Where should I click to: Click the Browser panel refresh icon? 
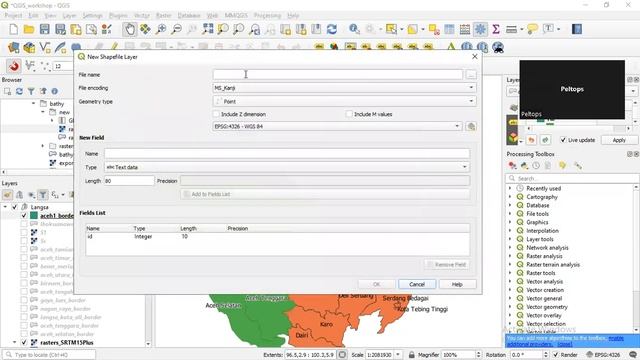(x=19, y=91)
